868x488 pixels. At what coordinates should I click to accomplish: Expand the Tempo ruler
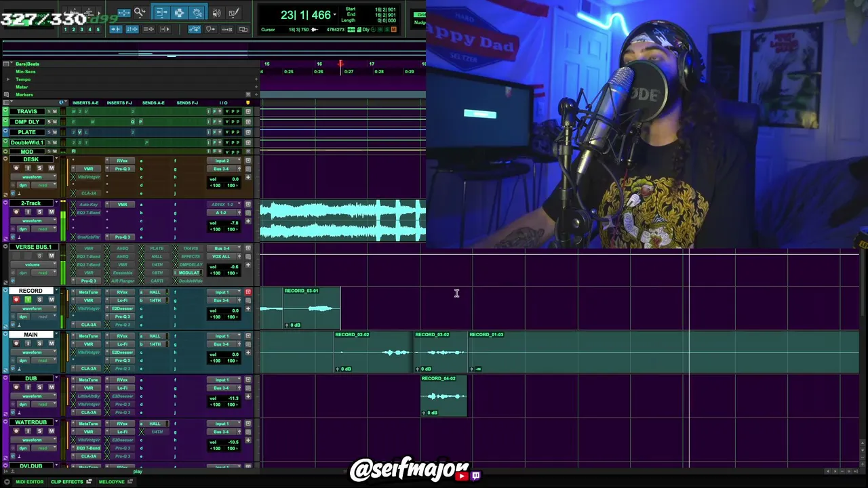[8, 79]
